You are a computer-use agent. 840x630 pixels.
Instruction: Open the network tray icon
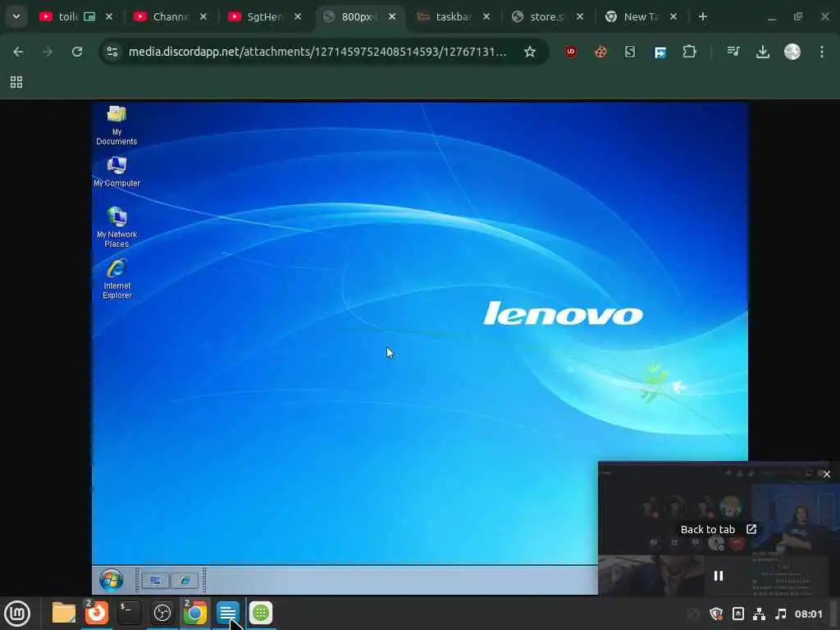(x=759, y=614)
